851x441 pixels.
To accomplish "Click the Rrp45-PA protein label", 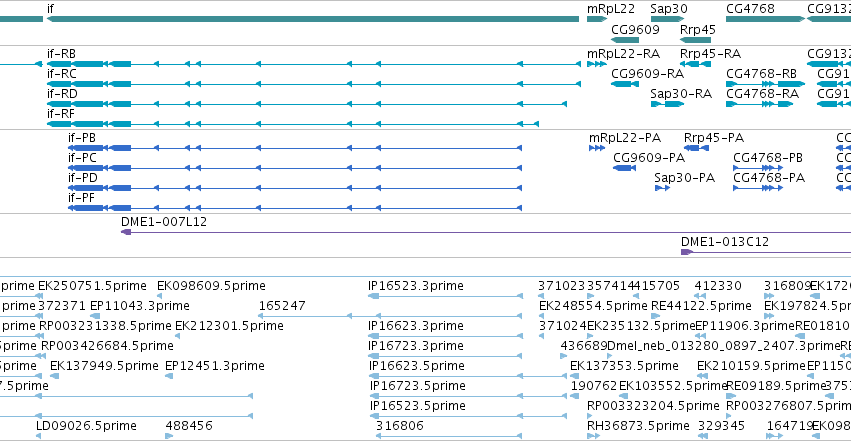I will tap(714, 138).
